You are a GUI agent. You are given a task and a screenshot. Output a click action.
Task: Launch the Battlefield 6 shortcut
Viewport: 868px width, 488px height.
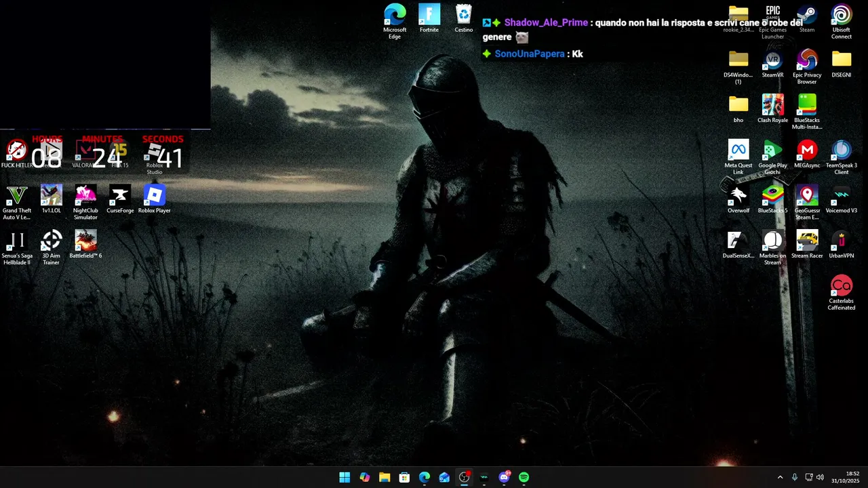(85, 245)
